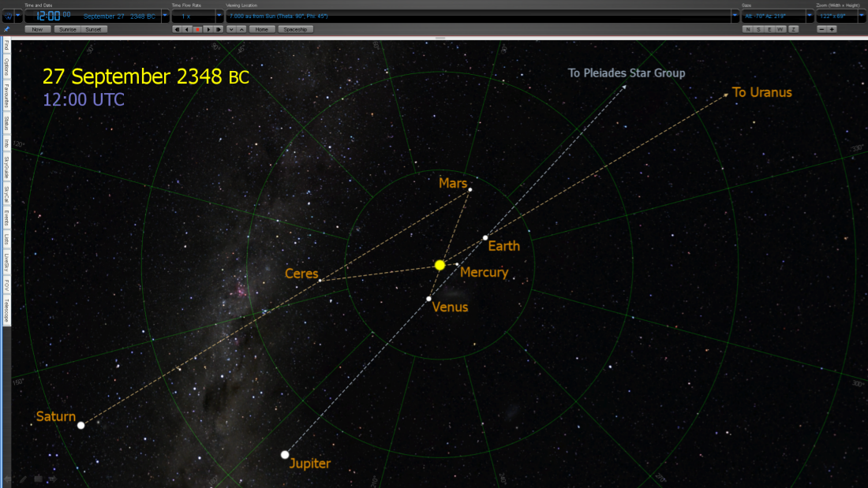Open the Zoom width-height dropdown arrow
This screenshot has height=488, width=868.
pos(862,16)
